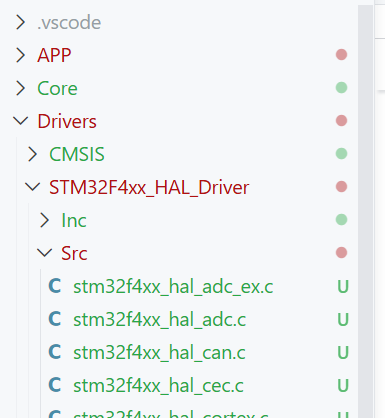Click green git status dot on CMSIS

click(341, 154)
